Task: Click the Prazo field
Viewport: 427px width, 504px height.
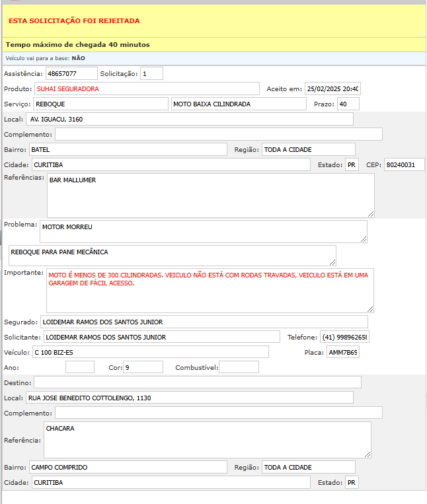Action: [348, 104]
